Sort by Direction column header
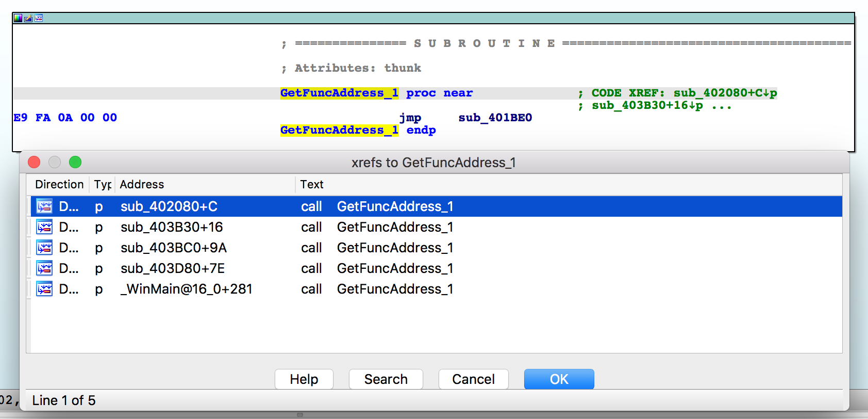The height and width of the screenshot is (419, 868). click(x=59, y=184)
